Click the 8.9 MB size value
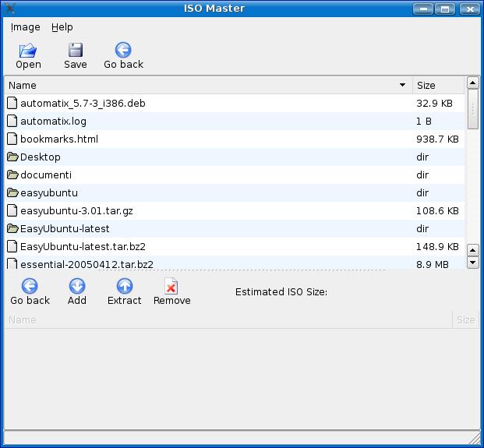The image size is (484, 448). pos(432,264)
